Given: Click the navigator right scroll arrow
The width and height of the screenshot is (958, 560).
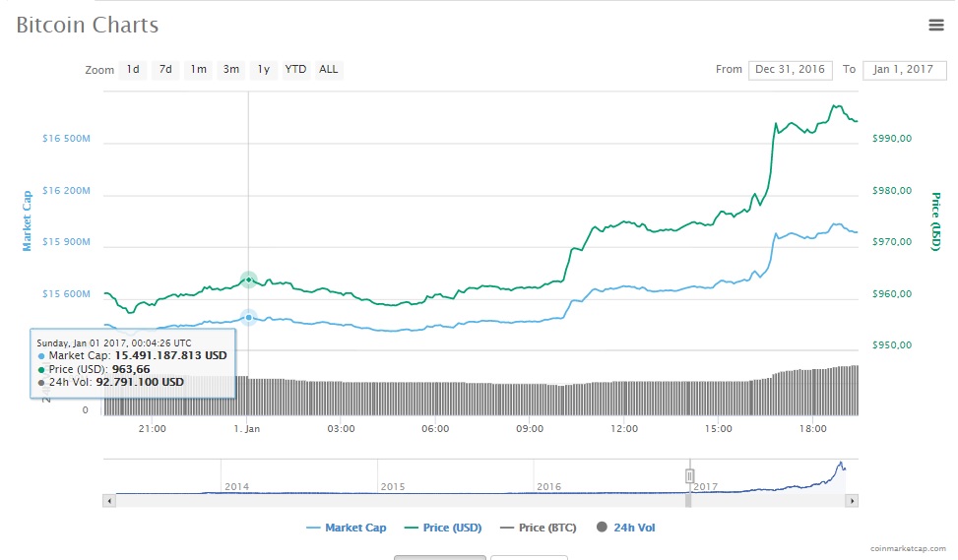Looking at the screenshot, I should point(852,501).
